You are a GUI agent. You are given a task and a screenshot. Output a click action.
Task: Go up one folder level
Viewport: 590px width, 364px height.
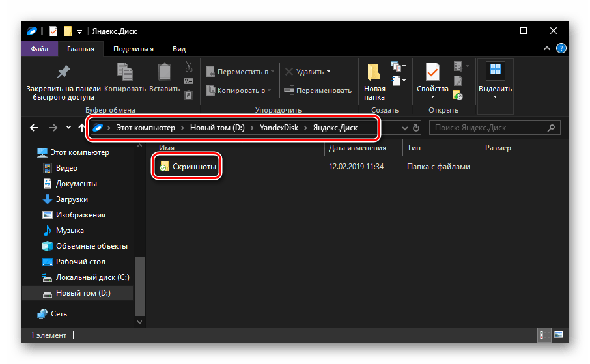click(81, 128)
